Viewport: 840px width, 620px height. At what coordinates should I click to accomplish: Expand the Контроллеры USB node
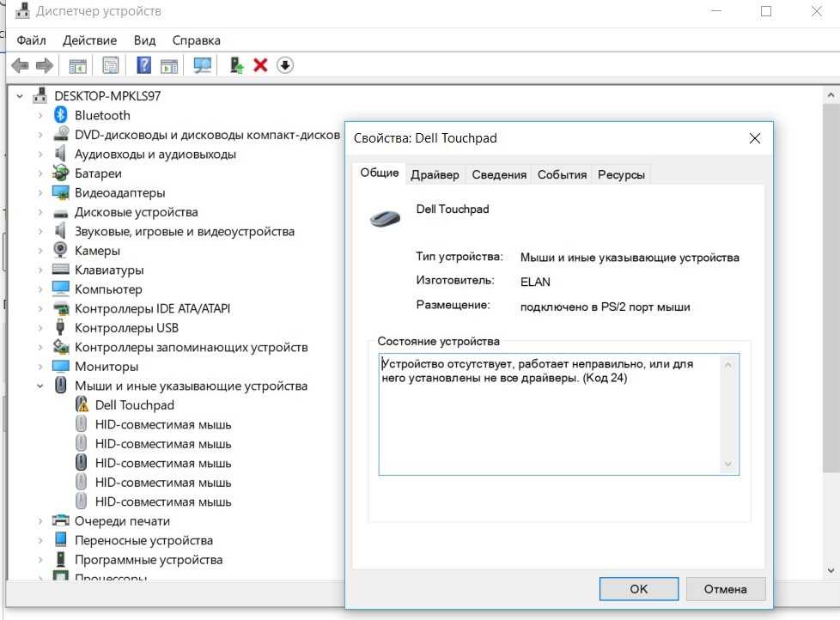coord(40,328)
